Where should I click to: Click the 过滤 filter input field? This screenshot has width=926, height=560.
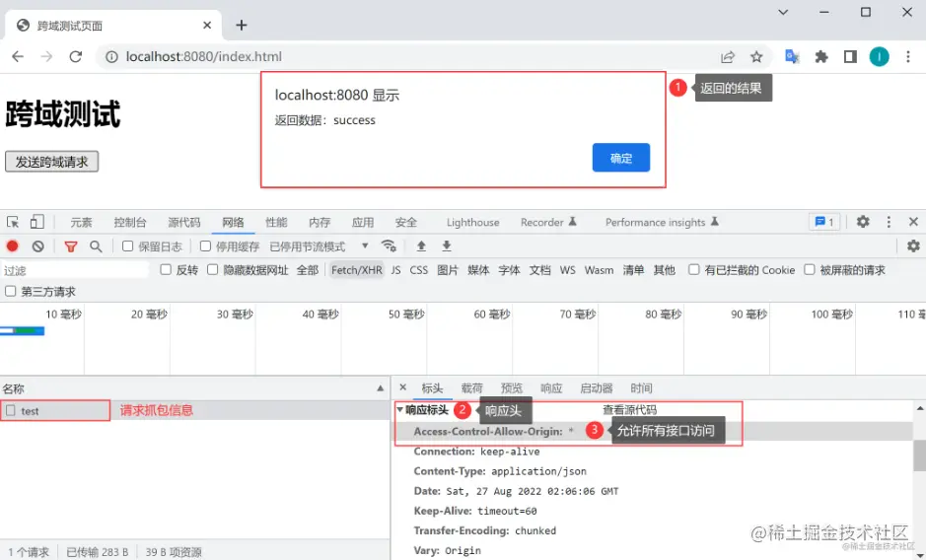coord(74,270)
